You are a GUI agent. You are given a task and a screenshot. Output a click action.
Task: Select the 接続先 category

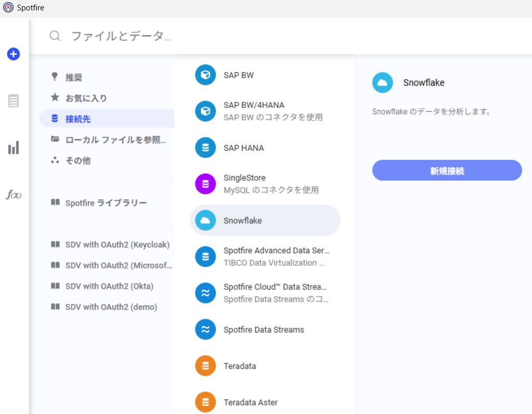tap(107, 118)
